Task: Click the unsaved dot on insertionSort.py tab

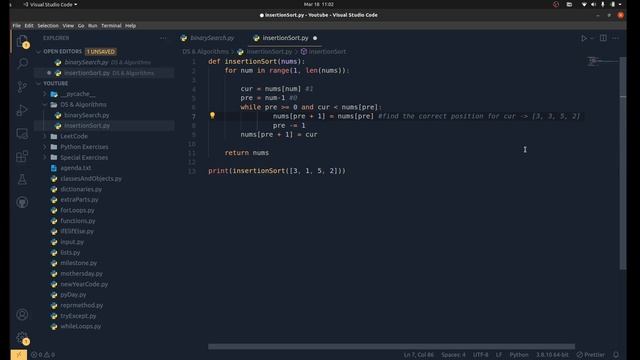Action: click(x=315, y=38)
